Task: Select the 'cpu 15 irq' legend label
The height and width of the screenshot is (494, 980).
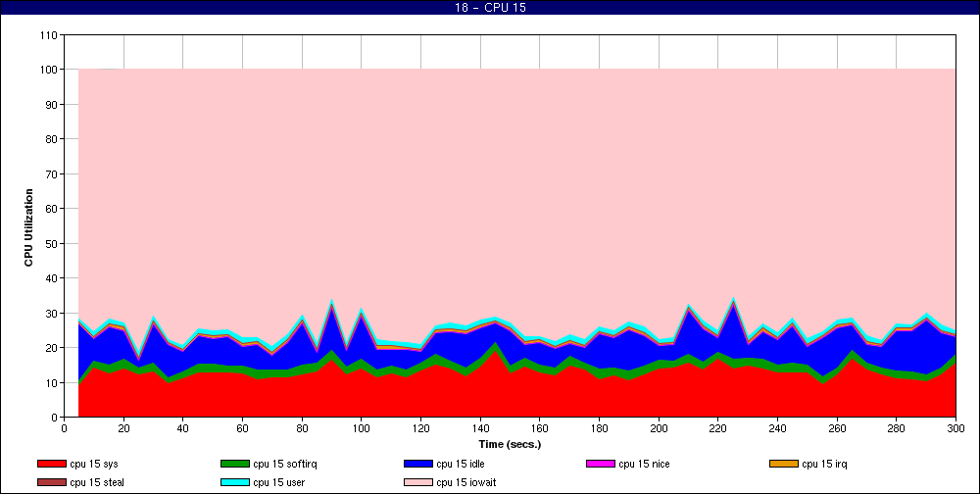Action: tap(824, 464)
